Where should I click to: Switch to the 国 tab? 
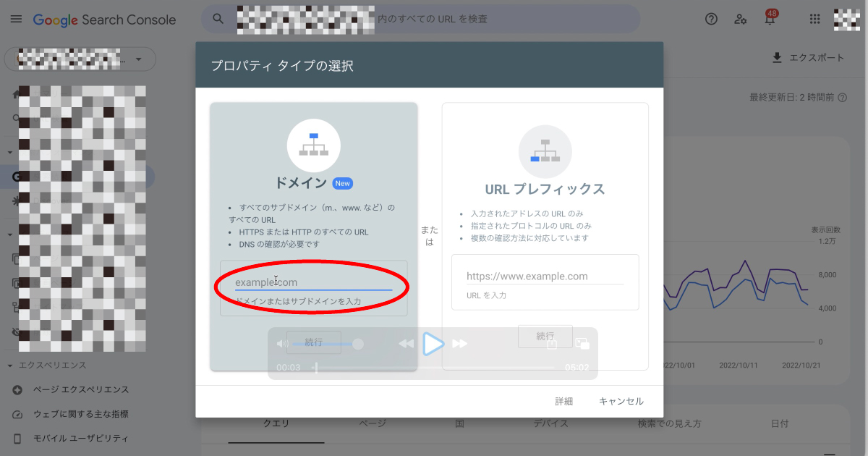[x=459, y=424]
